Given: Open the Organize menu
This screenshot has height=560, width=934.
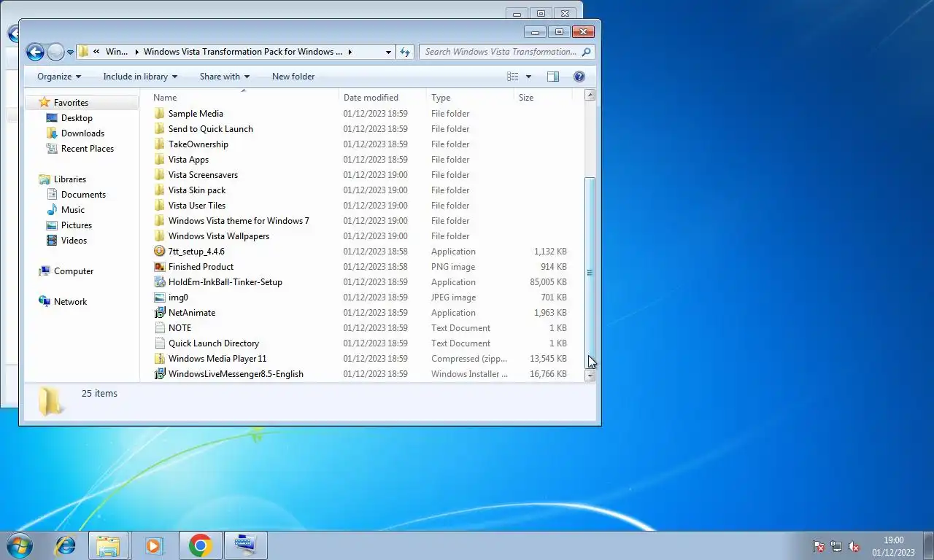Looking at the screenshot, I should coord(59,77).
